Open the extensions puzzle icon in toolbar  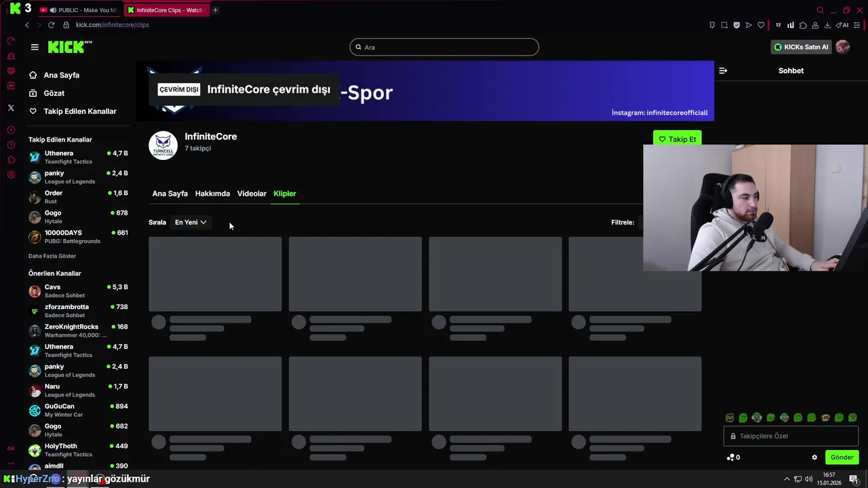[x=803, y=25]
